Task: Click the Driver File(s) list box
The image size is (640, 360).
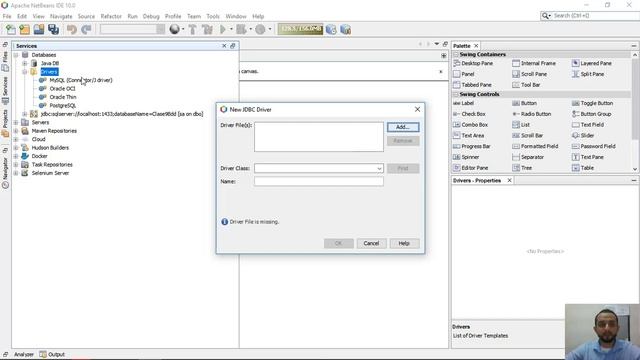Action: [x=319, y=137]
